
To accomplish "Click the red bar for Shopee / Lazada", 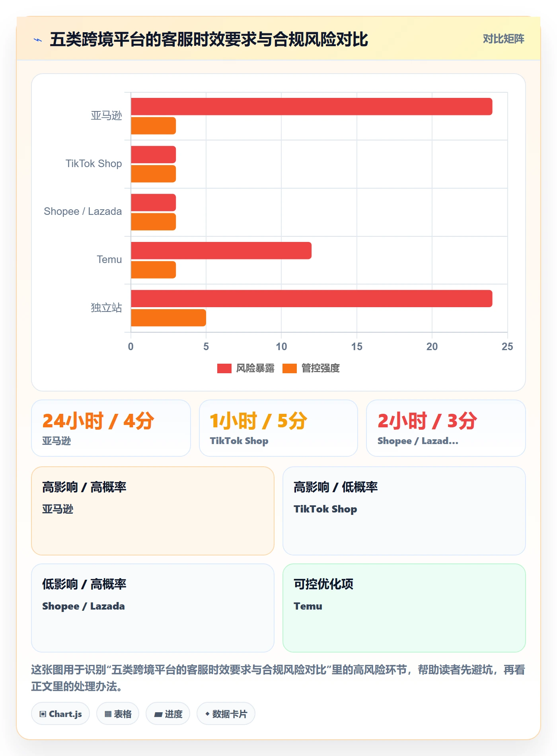I will [153, 203].
